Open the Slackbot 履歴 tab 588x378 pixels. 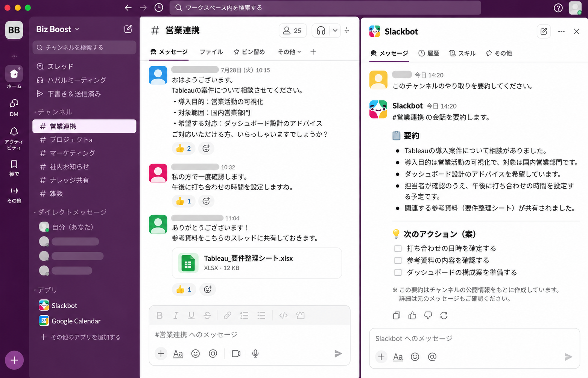coord(429,53)
